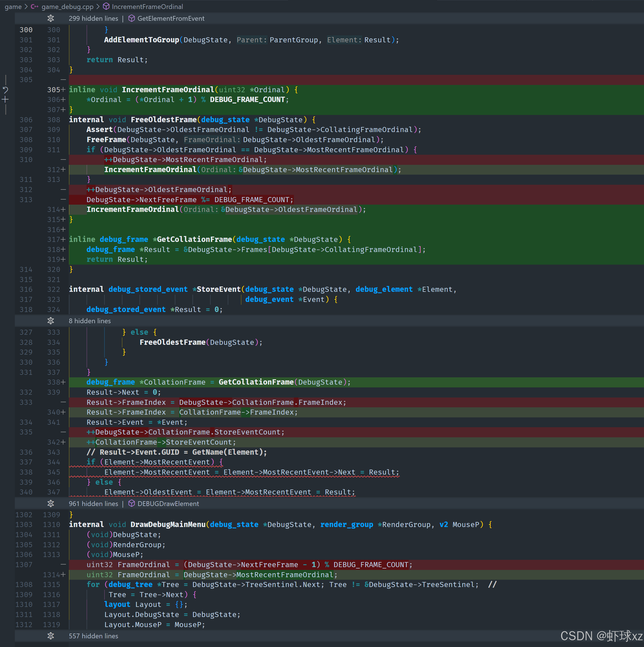This screenshot has height=647, width=644.
Task: Click cube icon beside GetElementFromEvent
Action: click(x=132, y=19)
